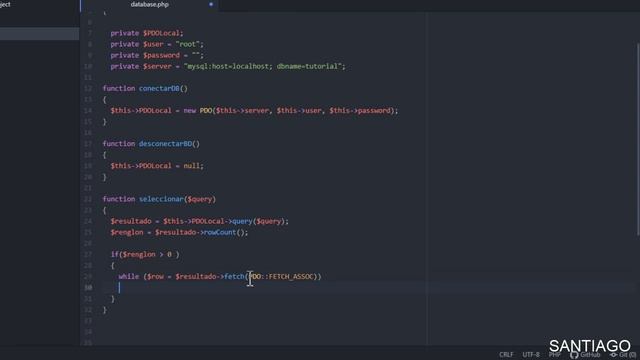This screenshot has height=360, width=640.
Task: Select the highlighted file row in Project tree
Action: pos(40,33)
